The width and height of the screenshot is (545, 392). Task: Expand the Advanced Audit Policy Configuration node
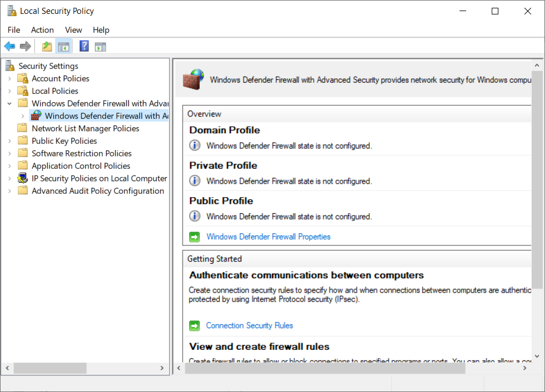point(10,192)
